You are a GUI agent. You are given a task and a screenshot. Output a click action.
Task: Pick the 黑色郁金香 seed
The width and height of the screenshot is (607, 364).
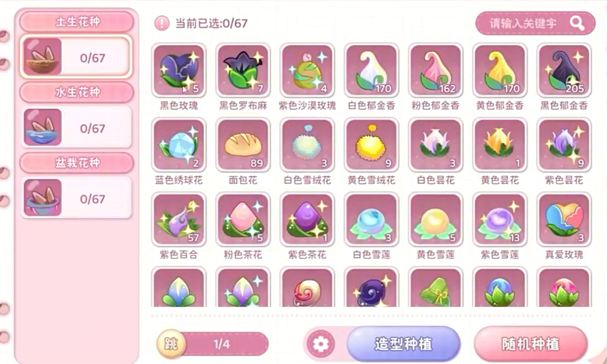pyautogui.click(x=564, y=70)
